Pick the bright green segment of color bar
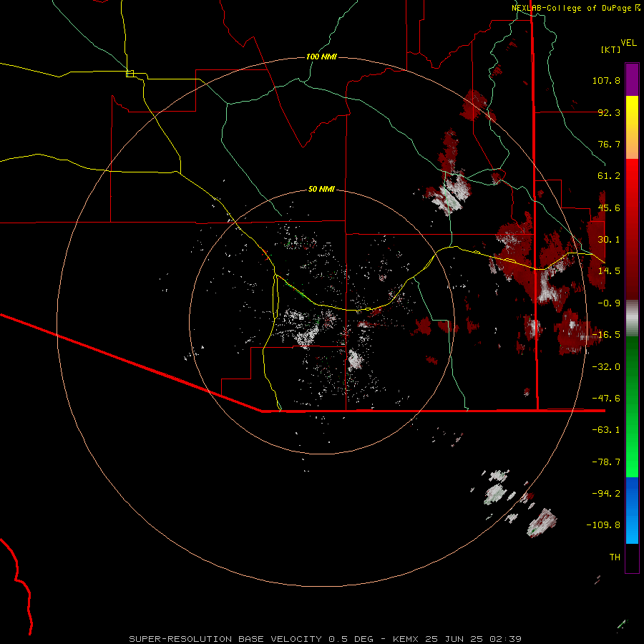 (x=632, y=406)
